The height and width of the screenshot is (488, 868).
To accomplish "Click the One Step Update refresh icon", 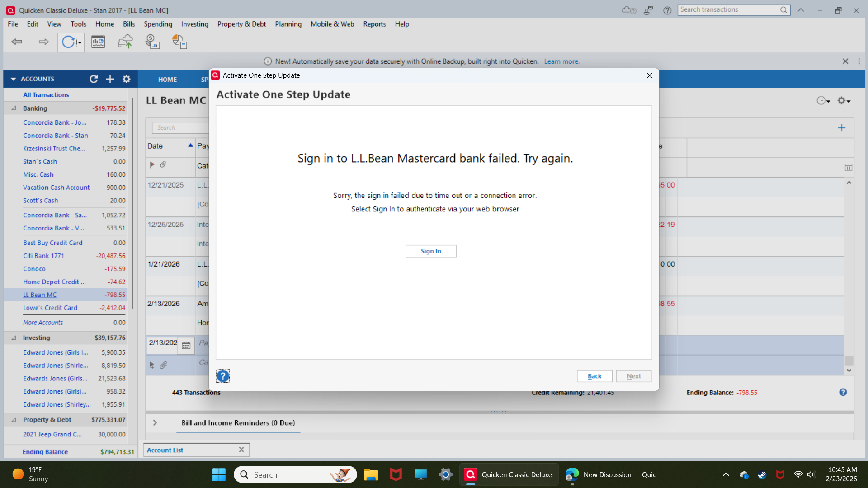I will 68,42.
